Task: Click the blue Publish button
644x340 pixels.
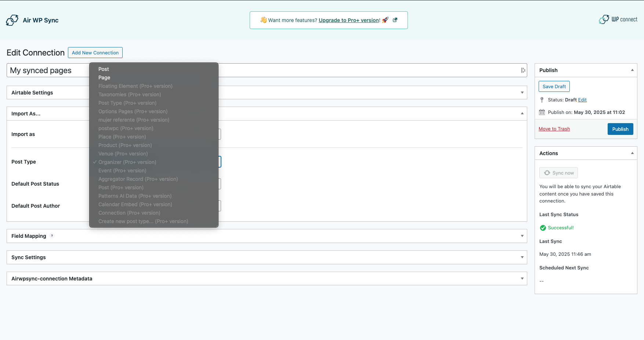Action: [620, 129]
